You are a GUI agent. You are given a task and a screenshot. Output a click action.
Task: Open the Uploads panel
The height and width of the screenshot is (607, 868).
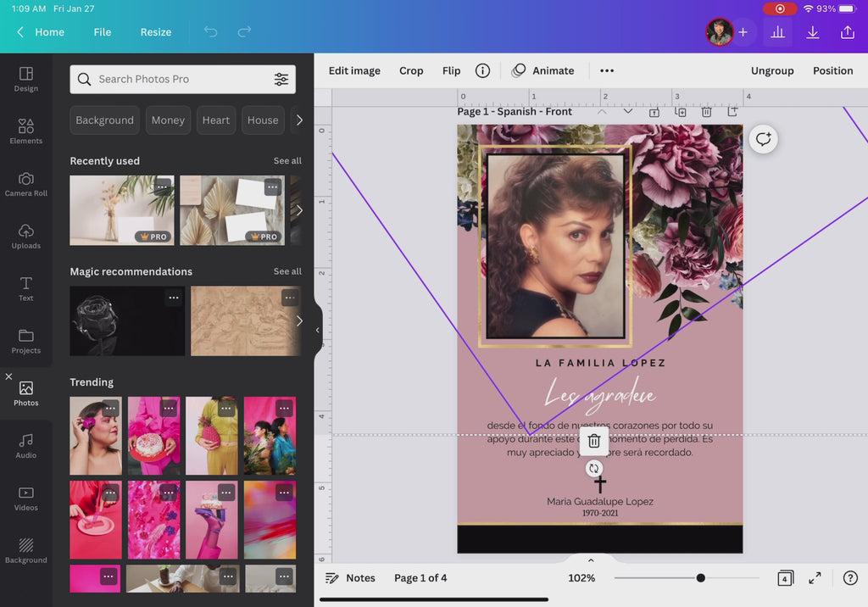coord(26,237)
